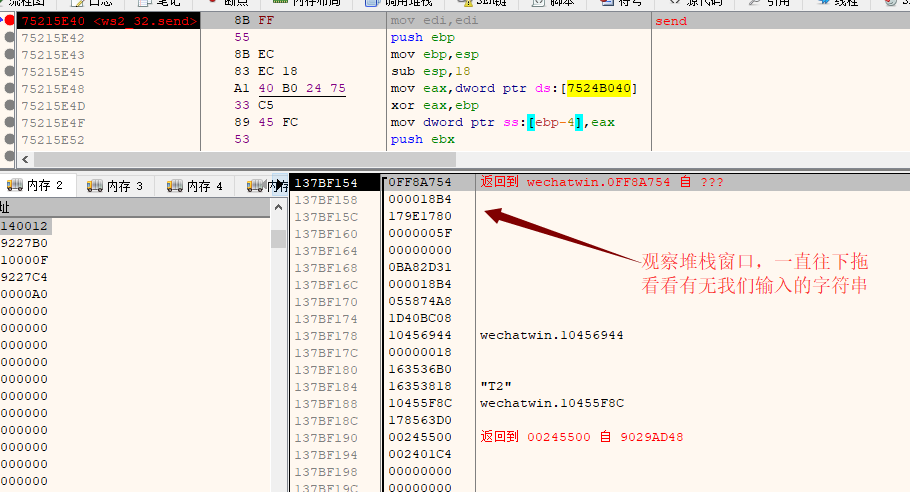This screenshot has height=492, width=910.
Task: Click the dump pane vertical scrollbar thumb
Action: point(279,238)
